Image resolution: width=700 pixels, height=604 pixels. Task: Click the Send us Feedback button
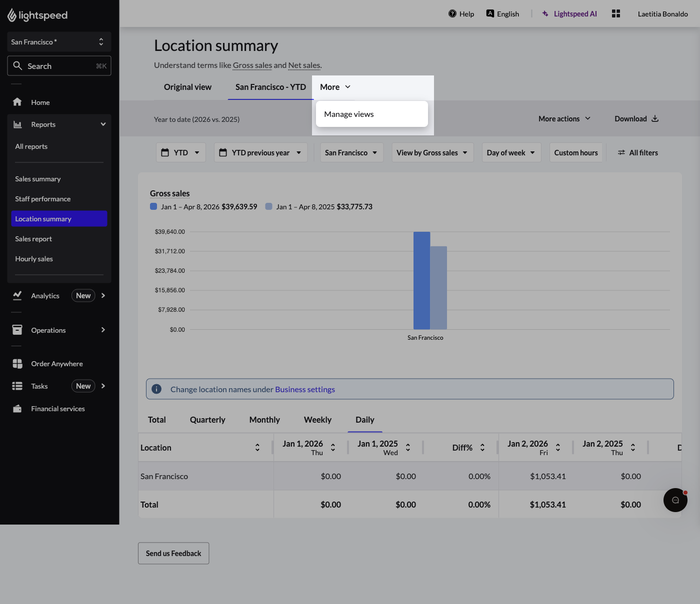point(173,553)
